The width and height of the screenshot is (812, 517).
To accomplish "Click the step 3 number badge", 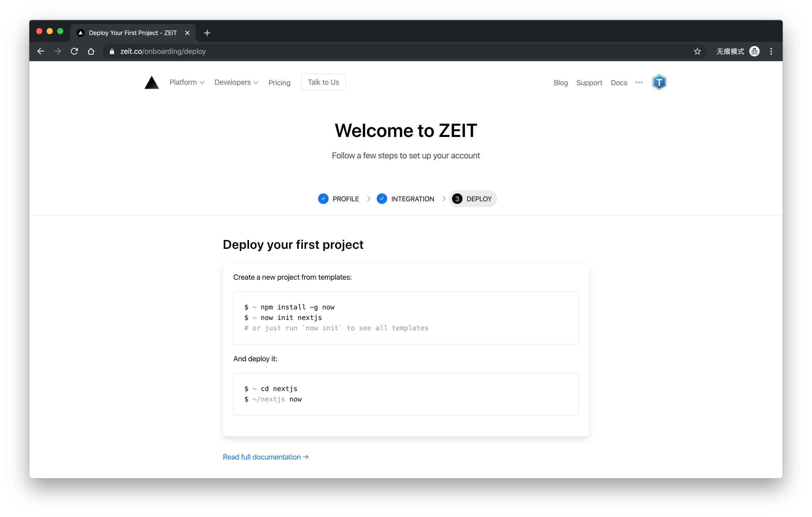I will point(457,199).
